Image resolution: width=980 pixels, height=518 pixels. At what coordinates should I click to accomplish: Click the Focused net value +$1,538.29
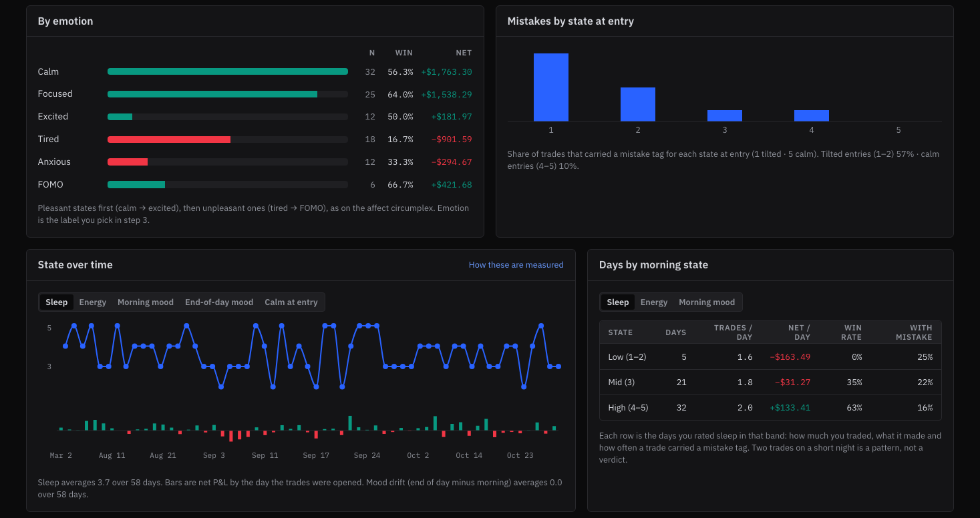(x=446, y=95)
